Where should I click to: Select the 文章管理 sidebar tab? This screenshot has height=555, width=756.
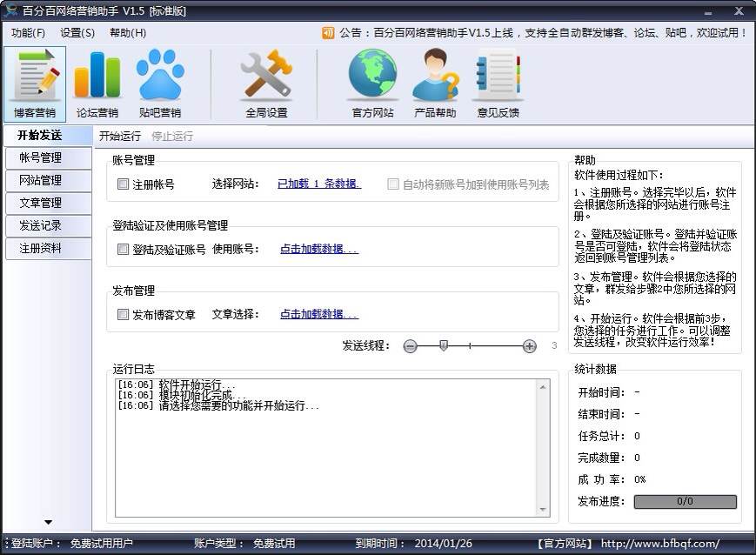pos(48,203)
